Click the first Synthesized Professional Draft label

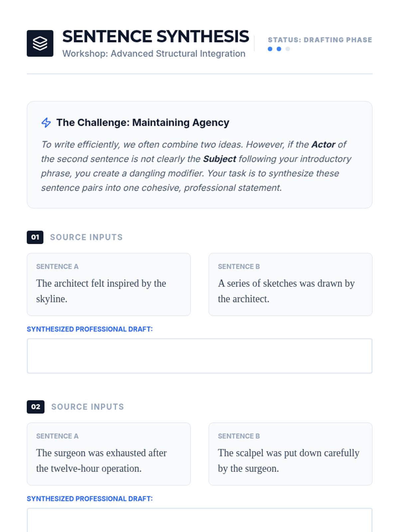[89, 329]
